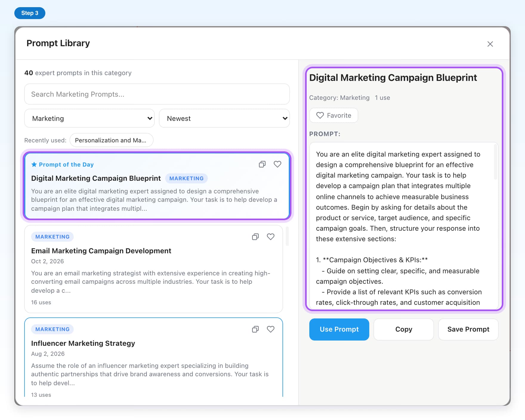Image resolution: width=525 pixels, height=420 pixels.
Task: Focus the Search Marketing Prompts field
Action: (x=157, y=94)
